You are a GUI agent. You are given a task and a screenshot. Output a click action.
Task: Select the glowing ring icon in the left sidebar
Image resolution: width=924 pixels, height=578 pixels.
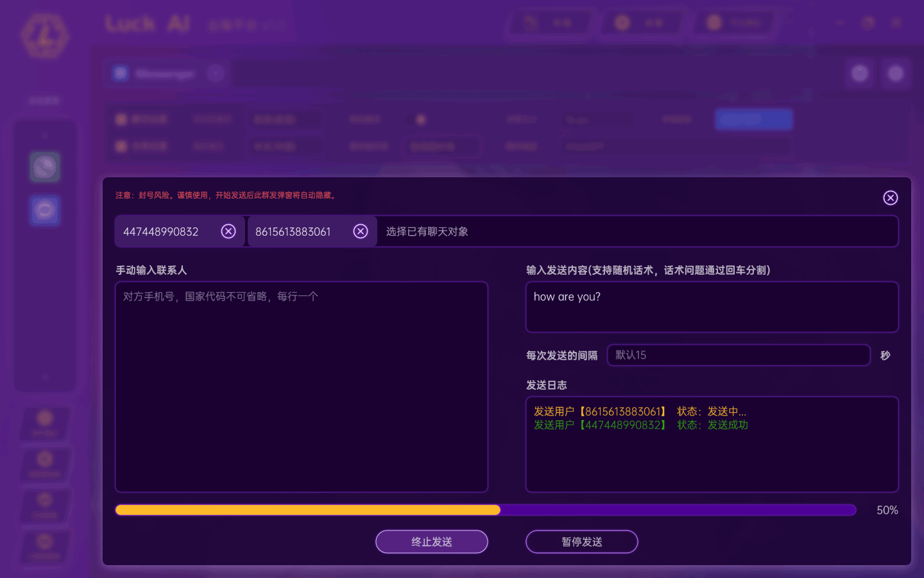pyautogui.click(x=44, y=210)
